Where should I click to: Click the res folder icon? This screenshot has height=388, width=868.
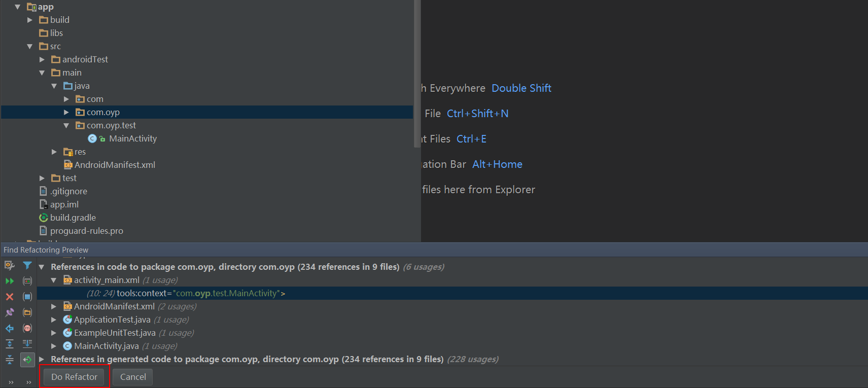[68, 152]
